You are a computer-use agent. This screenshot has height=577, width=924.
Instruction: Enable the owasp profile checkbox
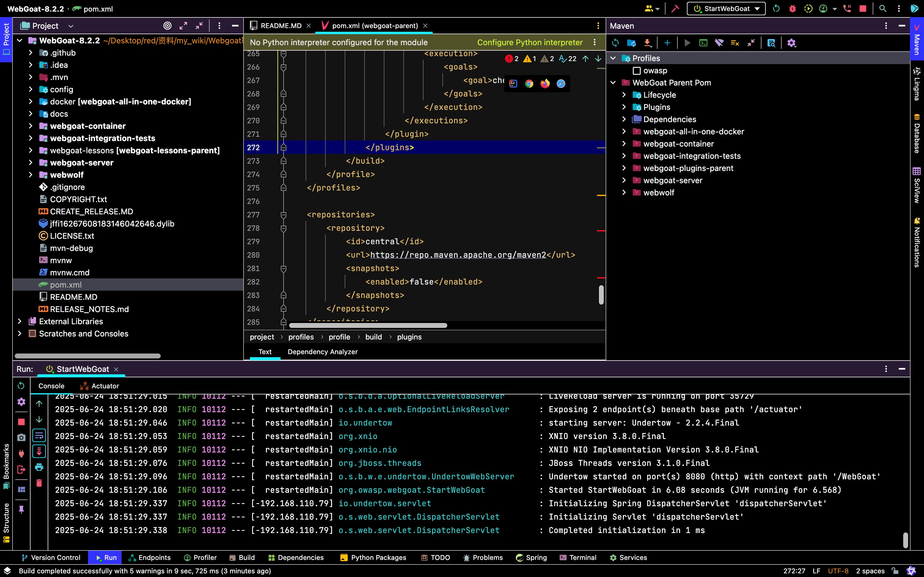636,71
